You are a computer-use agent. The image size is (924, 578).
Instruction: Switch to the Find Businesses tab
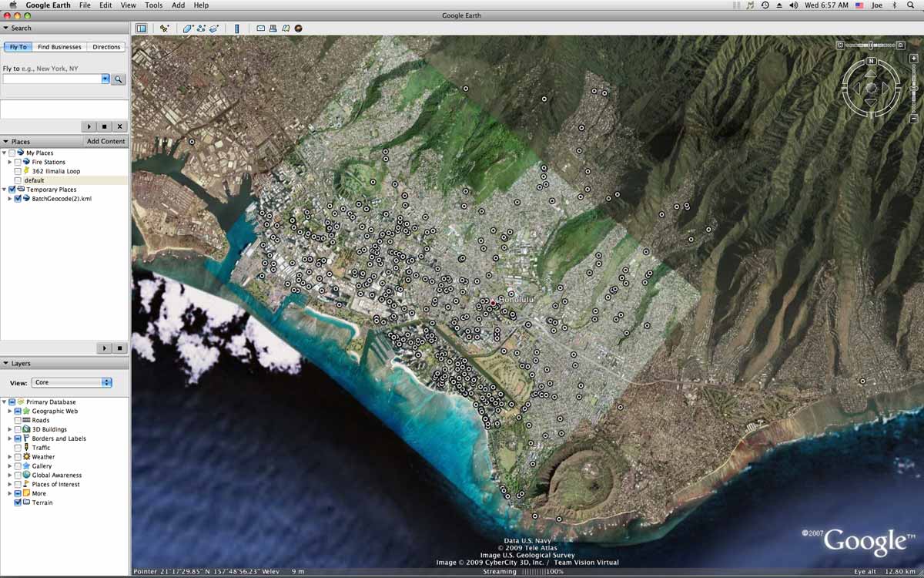coord(59,47)
